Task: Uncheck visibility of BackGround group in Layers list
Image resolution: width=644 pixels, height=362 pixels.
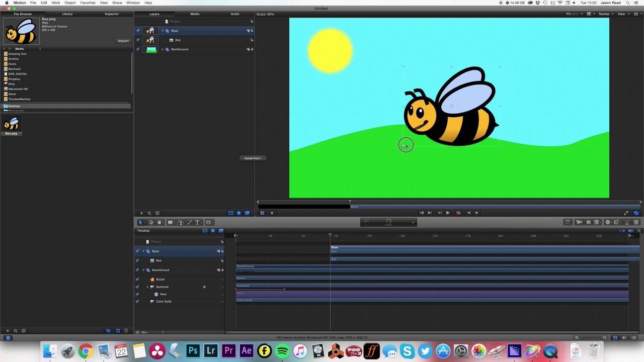Action: point(138,49)
